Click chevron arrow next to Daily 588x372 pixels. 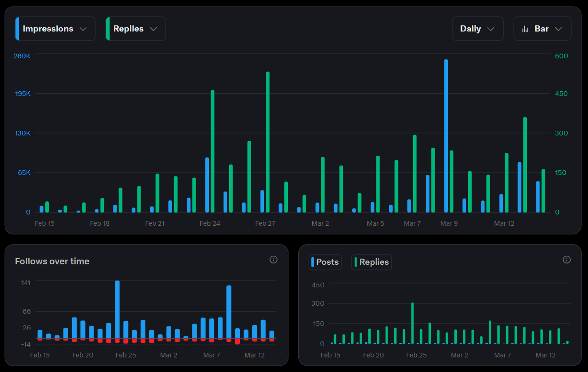click(x=491, y=29)
